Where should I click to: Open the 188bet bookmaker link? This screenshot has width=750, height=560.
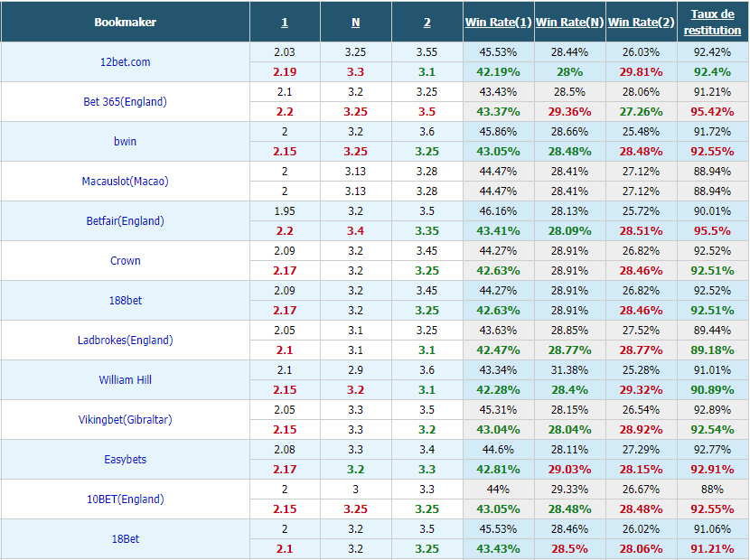pos(126,301)
